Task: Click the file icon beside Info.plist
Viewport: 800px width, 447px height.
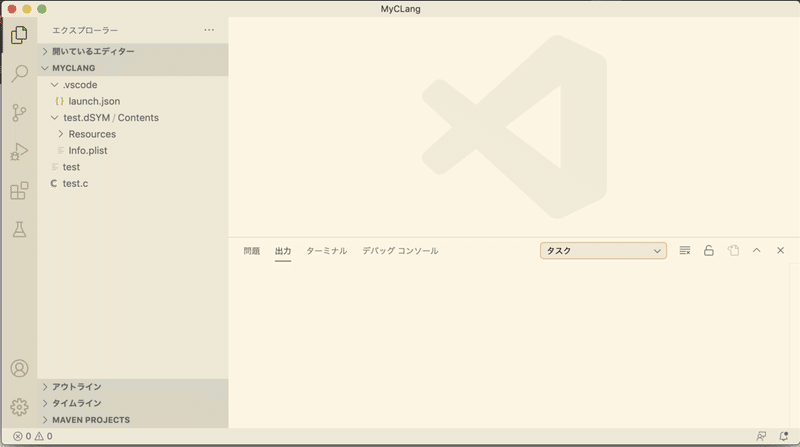Action: point(60,151)
